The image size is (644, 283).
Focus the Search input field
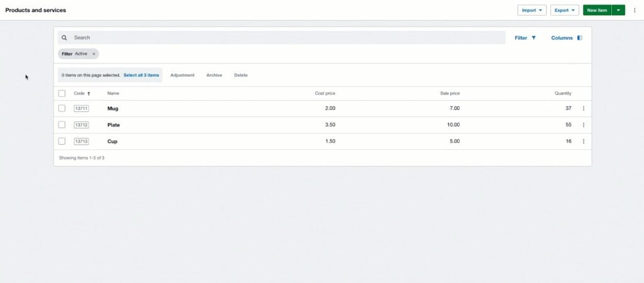click(283, 38)
